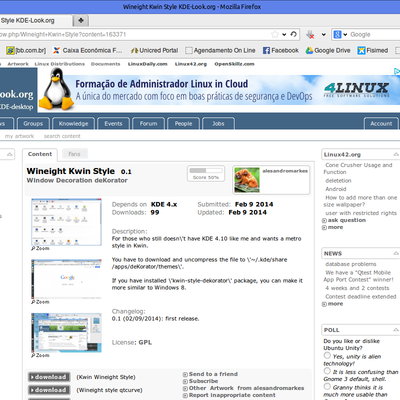Click the address bar URL field
The image size is (400, 400).
[x=135, y=34]
